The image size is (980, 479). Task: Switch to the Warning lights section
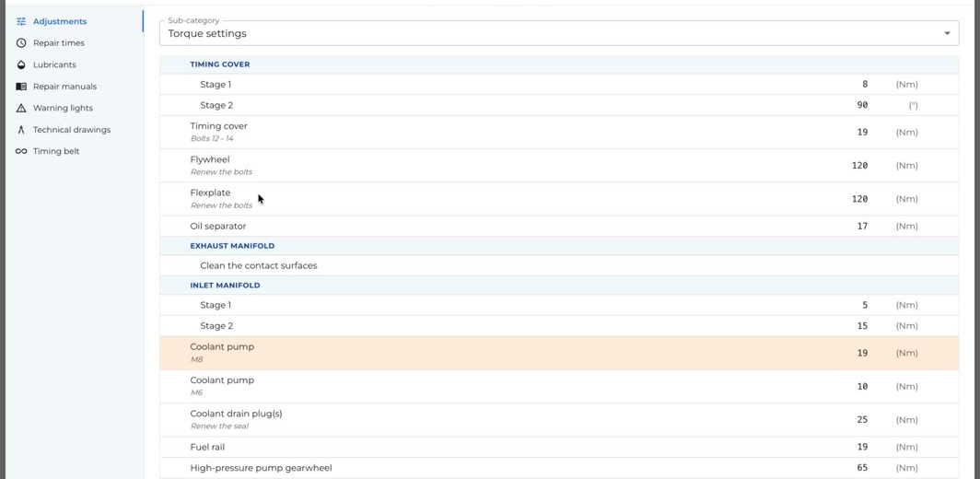point(75,108)
